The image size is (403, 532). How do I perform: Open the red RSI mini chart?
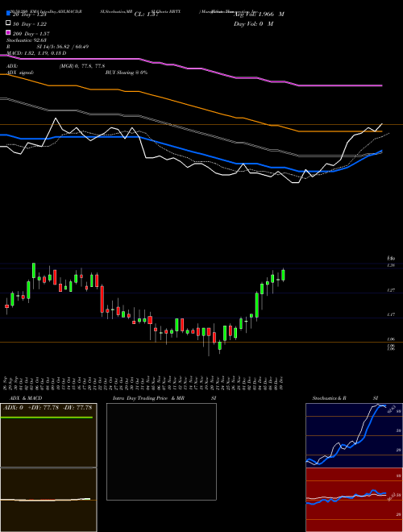[x=354, y=500]
